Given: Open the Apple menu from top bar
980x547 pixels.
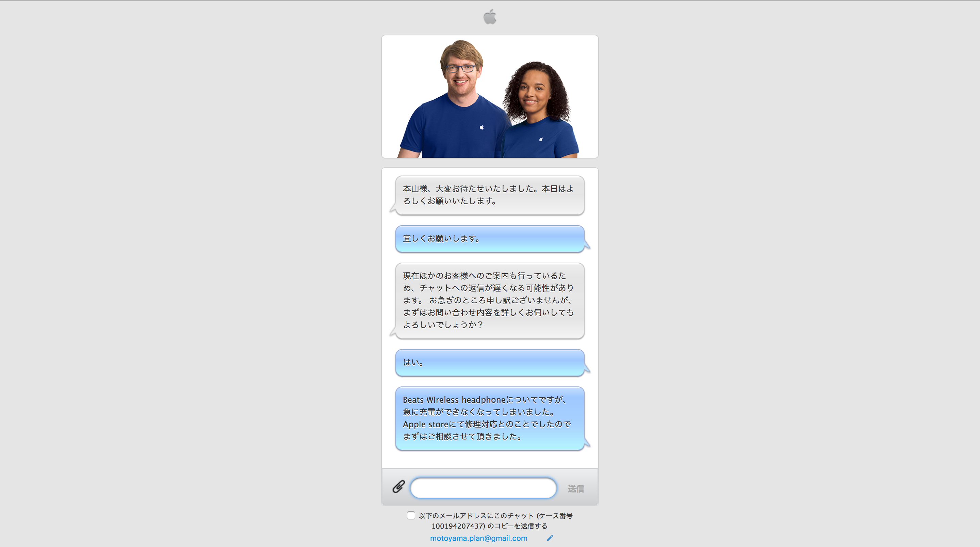Looking at the screenshot, I should [490, 16].
